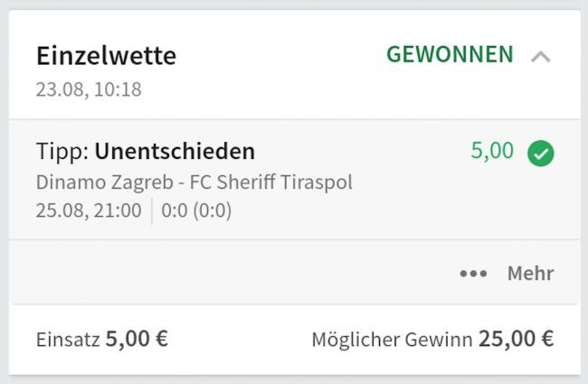
Task: Click the match kickoff time 25.08, 21:00
Action: click(89, 211)
